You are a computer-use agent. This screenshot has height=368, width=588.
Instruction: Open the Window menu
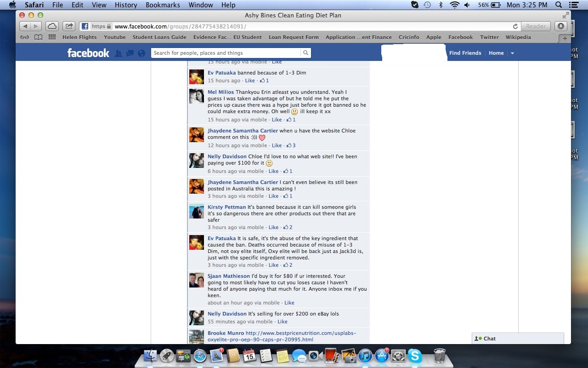click(201, 5)
